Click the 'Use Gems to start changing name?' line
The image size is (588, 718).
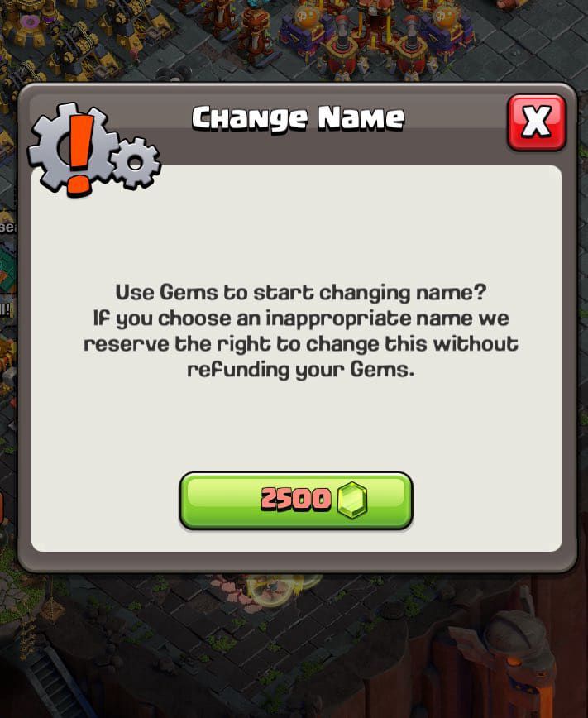coord(300,293)
